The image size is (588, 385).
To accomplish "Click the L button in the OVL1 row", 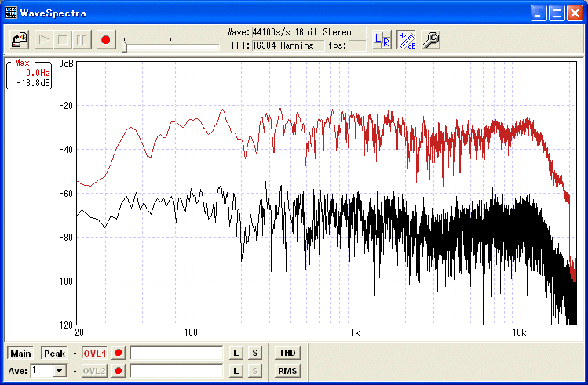I will tap(236, 354).
